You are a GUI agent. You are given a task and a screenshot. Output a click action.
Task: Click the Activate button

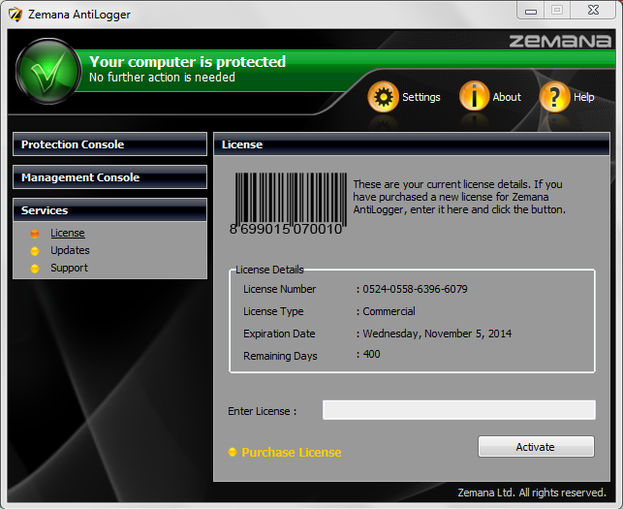536,447
